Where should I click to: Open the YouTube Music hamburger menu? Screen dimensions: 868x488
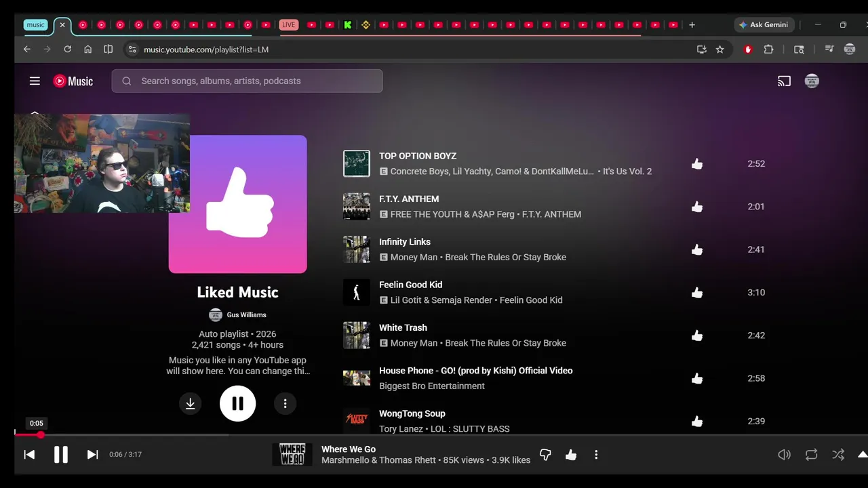point(35,81)
